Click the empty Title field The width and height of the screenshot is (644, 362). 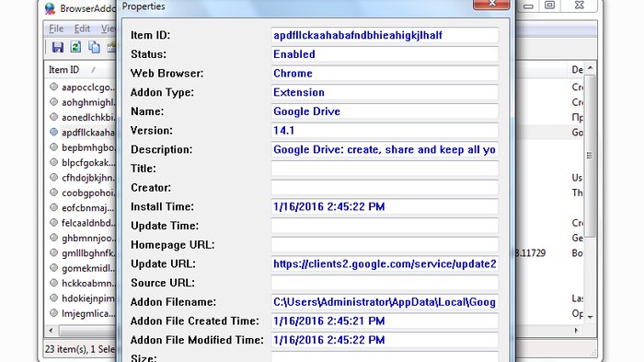pos(385,169)
